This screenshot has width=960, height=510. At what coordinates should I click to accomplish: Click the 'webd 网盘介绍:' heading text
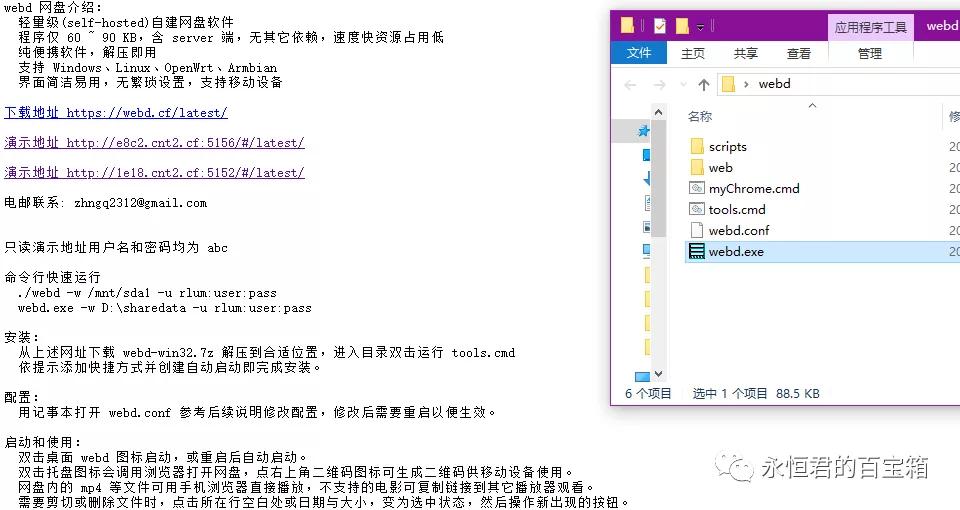coord(53,8)
